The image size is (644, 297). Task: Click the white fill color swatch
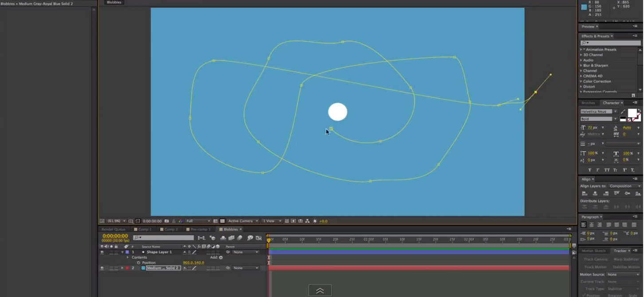pyautogui.click(x=632, y=113)
